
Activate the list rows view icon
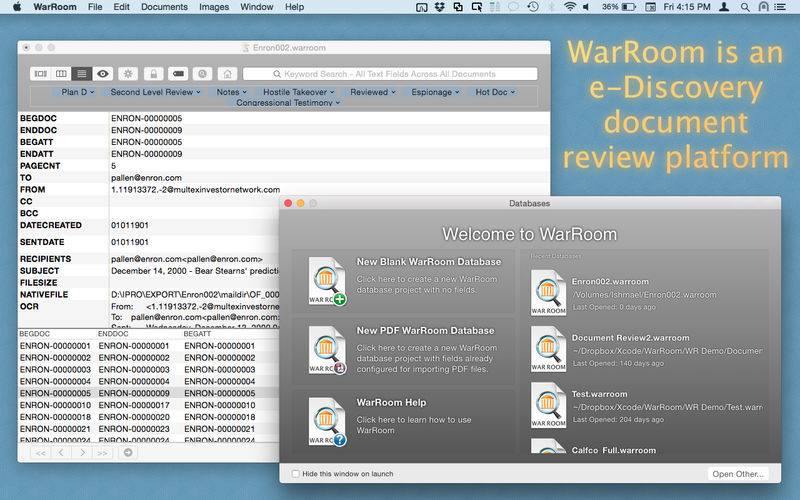[x=82, y=74]
